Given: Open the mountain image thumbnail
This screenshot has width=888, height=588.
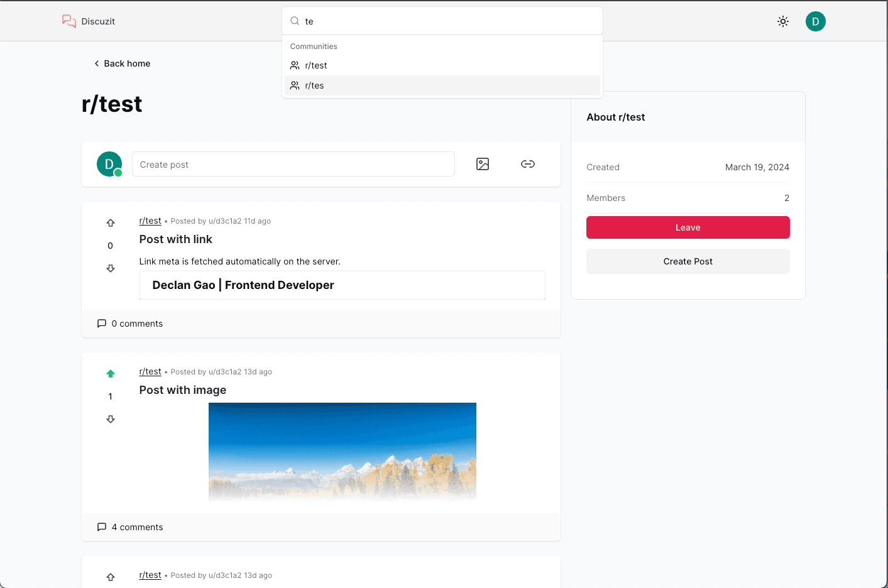Looking at the screenshot, I should pos(343,452).
